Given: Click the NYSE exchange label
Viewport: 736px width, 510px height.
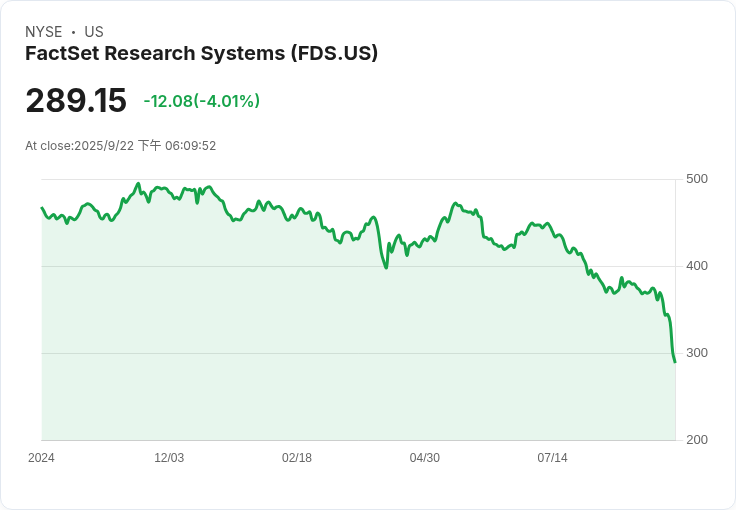Looking at the screenshot, I should coord(44,32).
